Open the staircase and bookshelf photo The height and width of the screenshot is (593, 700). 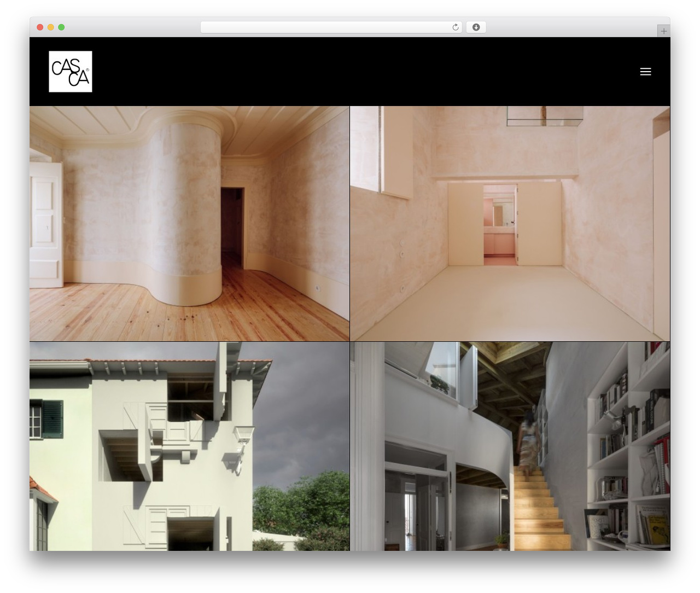coord(510,446)
